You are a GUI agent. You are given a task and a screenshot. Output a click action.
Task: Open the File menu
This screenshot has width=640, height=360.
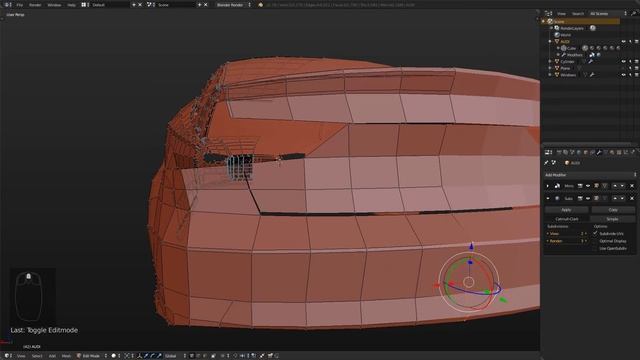pos(20,5)
